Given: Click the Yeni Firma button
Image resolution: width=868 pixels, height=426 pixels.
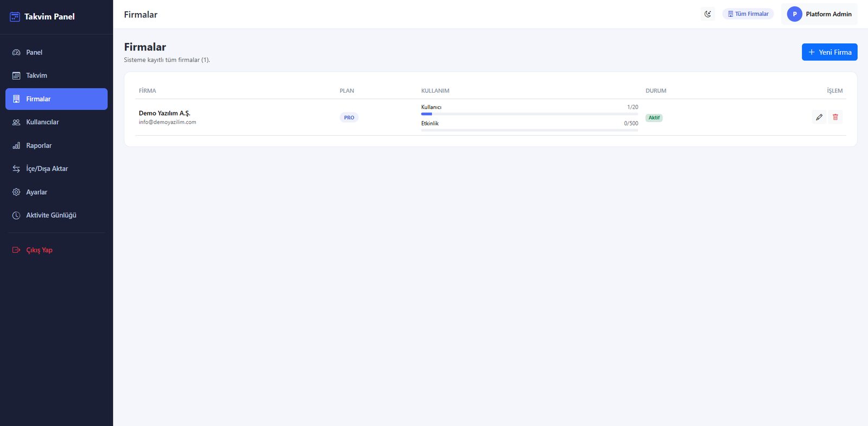Looking at the screenshot, I should point(829,52).
